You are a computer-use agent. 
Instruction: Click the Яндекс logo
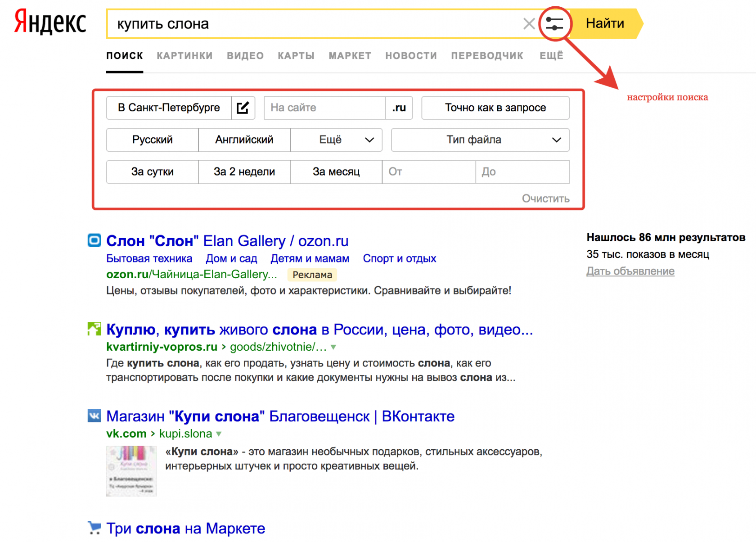pyautogui.click(x=50, y=23)
